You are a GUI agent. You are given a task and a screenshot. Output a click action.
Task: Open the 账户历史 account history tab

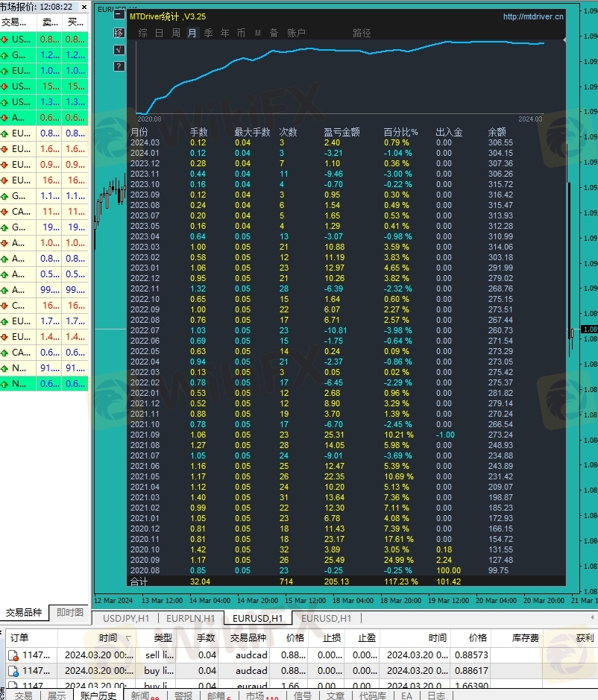[x=98, y=696]
